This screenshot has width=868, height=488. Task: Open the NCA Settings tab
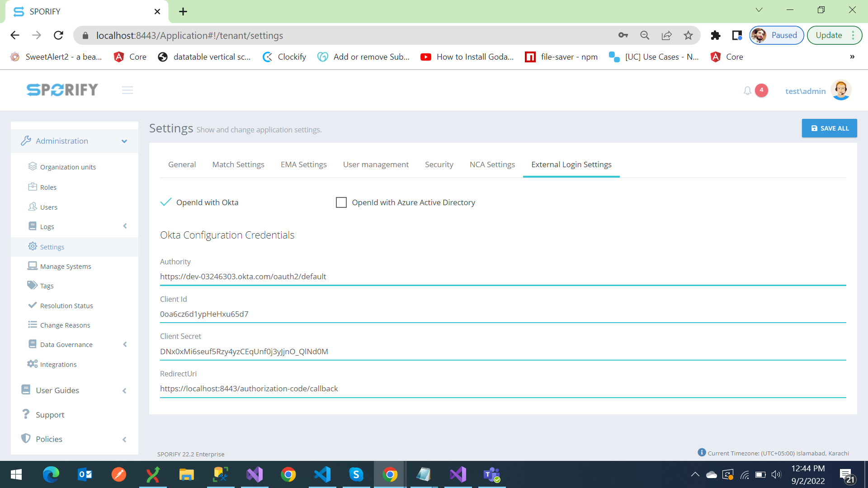point(492,164)
